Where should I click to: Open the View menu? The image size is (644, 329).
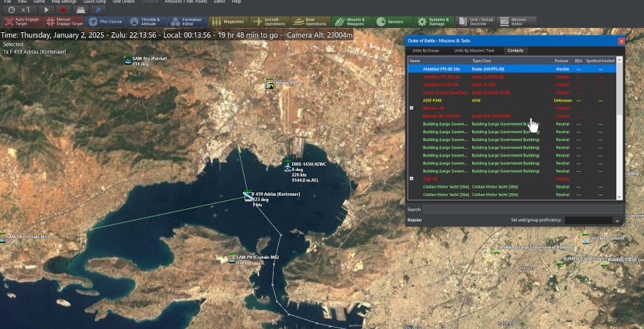coord(22,1)
